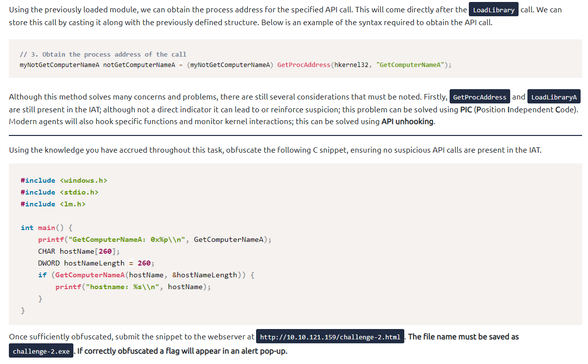Click the CHAR hostName[260] declaration
The height and width of the screenshot is (364, 588).
pos(79,251)
